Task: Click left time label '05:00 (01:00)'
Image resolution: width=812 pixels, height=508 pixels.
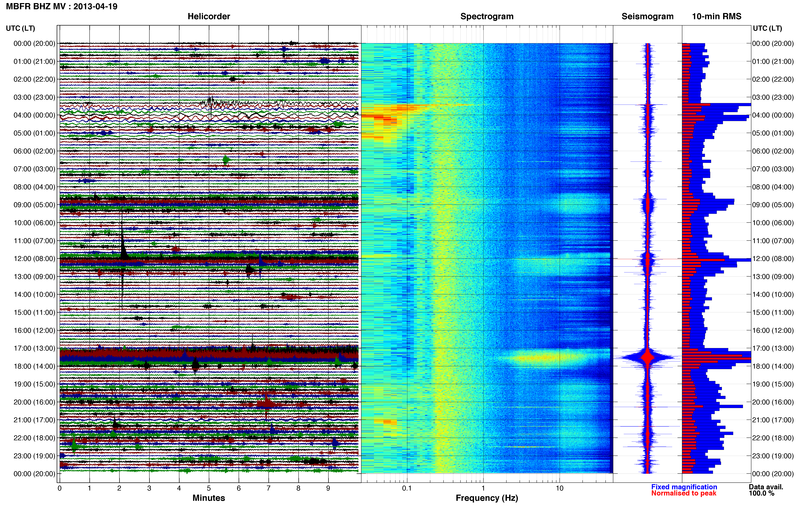Action: coord(34,133)
